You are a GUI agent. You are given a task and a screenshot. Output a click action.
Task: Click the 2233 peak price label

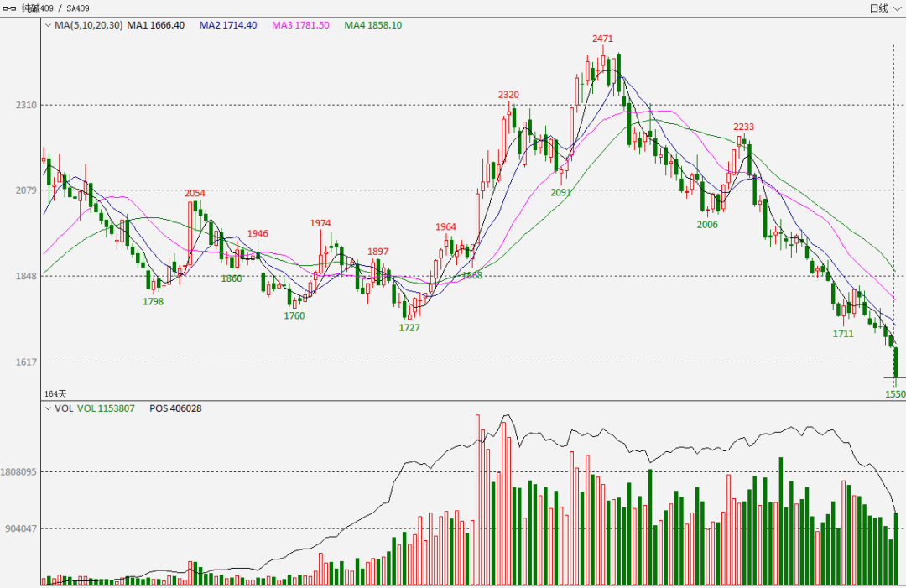point(743,127)
